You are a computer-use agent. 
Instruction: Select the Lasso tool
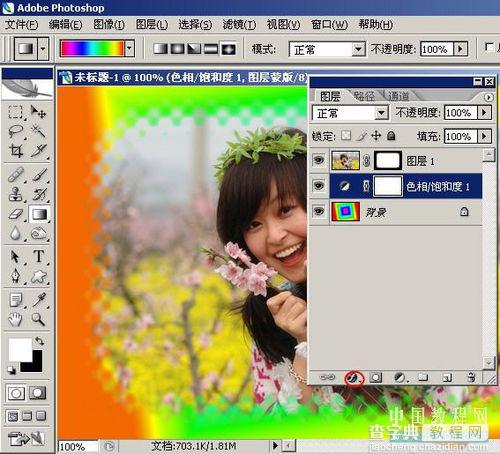16,131
